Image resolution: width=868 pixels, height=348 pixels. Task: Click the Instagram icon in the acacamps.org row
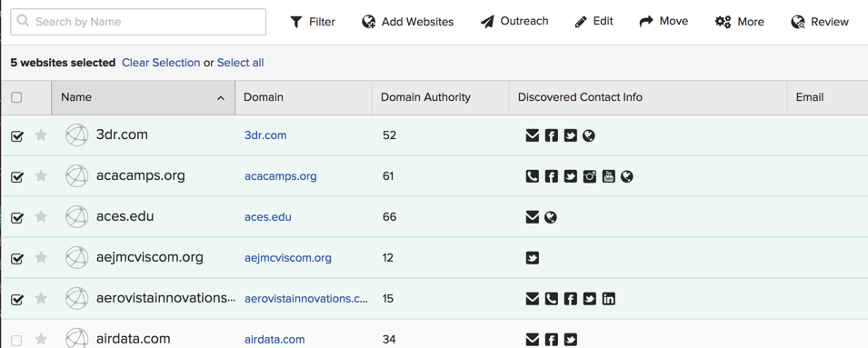click(x=590, y=176)
